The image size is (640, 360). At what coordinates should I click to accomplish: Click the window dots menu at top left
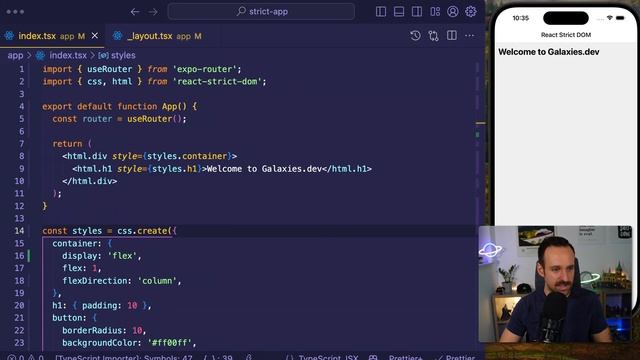pos(15,12)
